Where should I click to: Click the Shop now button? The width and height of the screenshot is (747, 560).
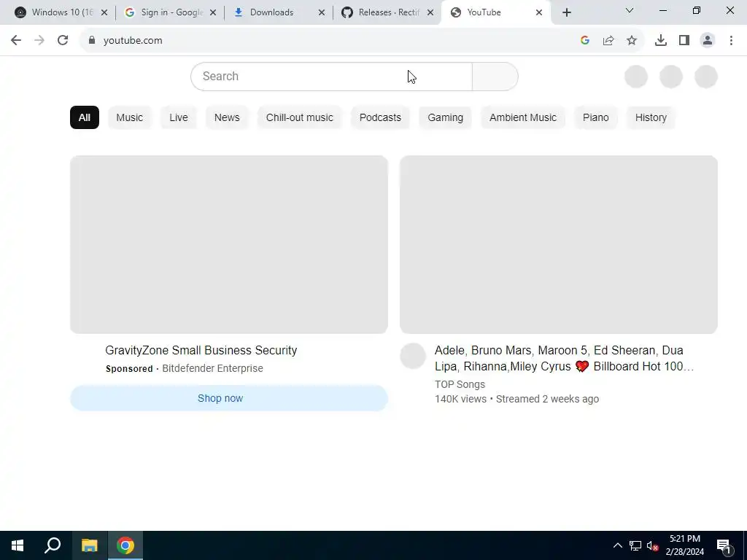point(229,398)
